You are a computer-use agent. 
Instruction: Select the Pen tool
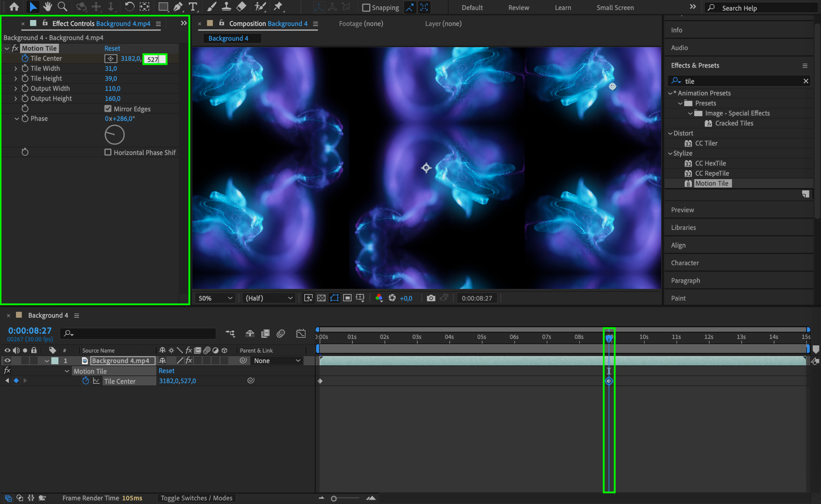click(178, 6)
